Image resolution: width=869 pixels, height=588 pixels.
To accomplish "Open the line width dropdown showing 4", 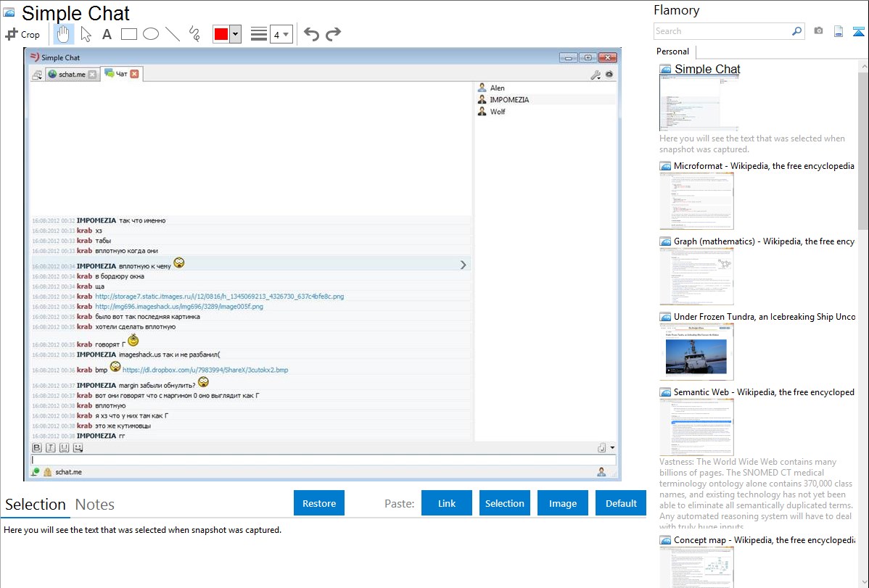I will coord(281,34).
